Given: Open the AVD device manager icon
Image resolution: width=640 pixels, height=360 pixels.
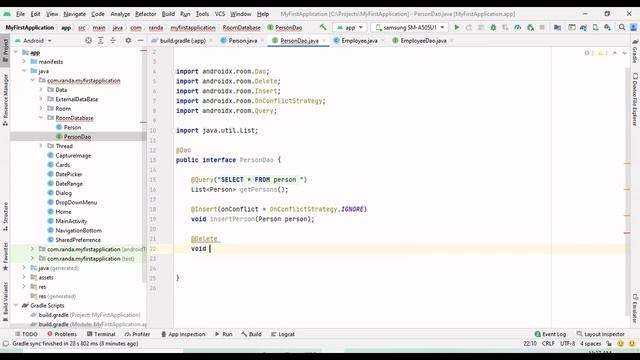Looking at the screenshot, I should click(x=596, y=27).
